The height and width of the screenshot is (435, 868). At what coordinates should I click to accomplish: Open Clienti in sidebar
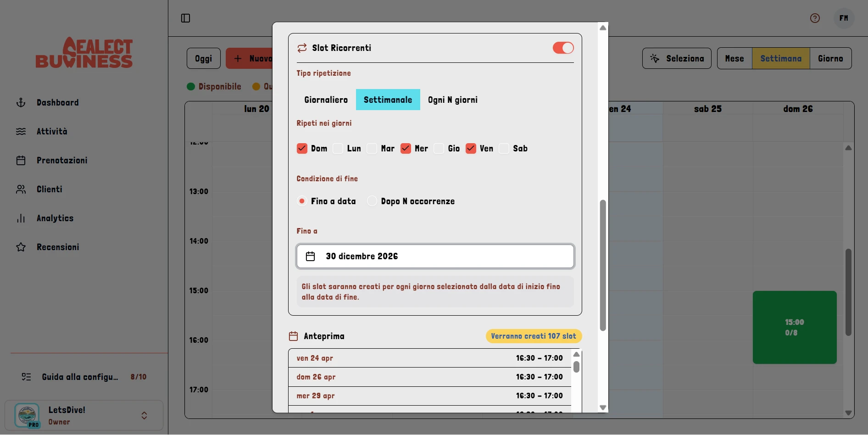click(x=50, y=190)
